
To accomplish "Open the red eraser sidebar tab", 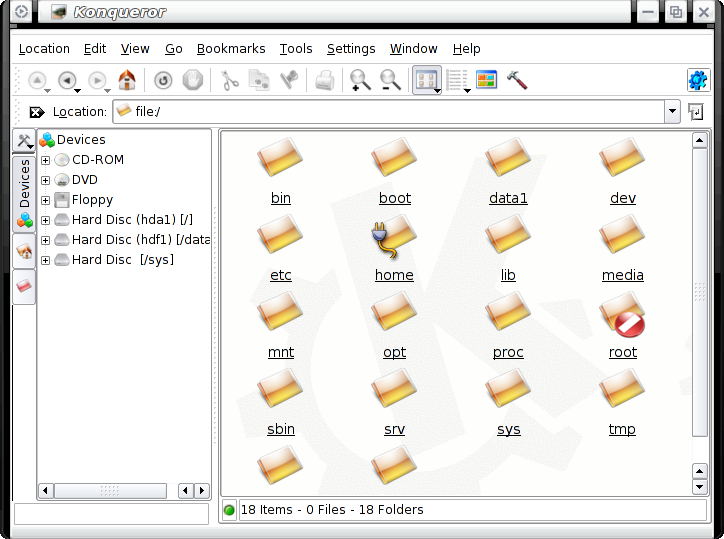I will pos(24,287).
